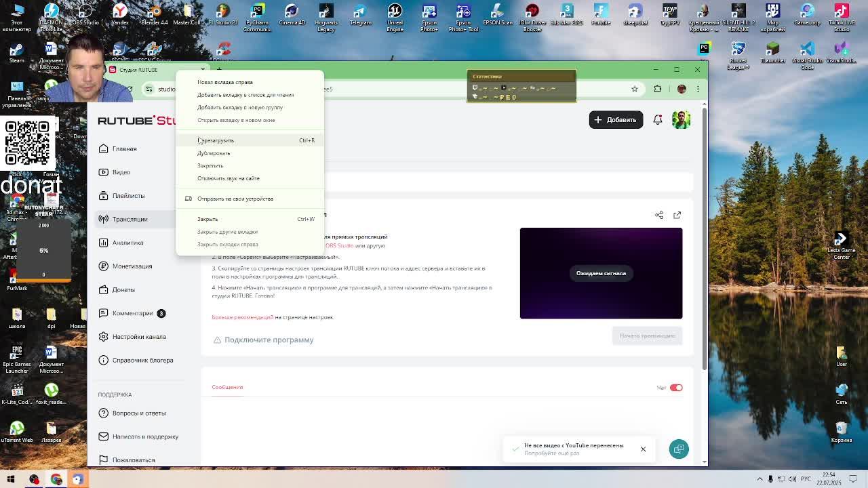Screen dimensions: 868x488
Task: Bookmark this page with the star icon
Action: [x=635, y=89]
